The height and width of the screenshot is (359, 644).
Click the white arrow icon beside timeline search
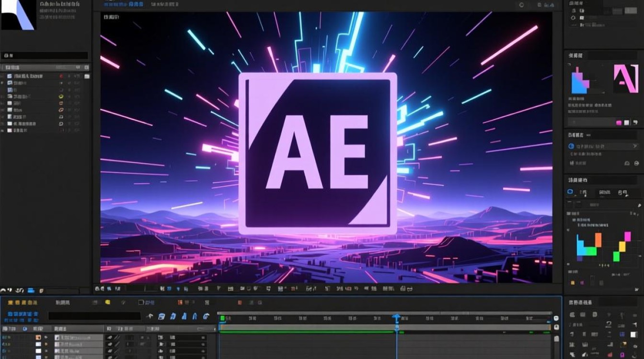pyautogui.click(x=149, y=316)
